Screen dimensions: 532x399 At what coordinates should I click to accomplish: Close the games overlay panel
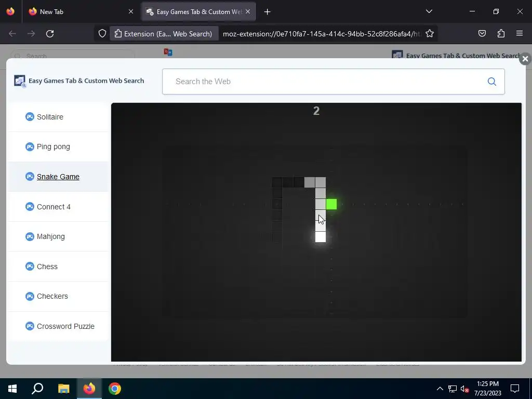525,59
